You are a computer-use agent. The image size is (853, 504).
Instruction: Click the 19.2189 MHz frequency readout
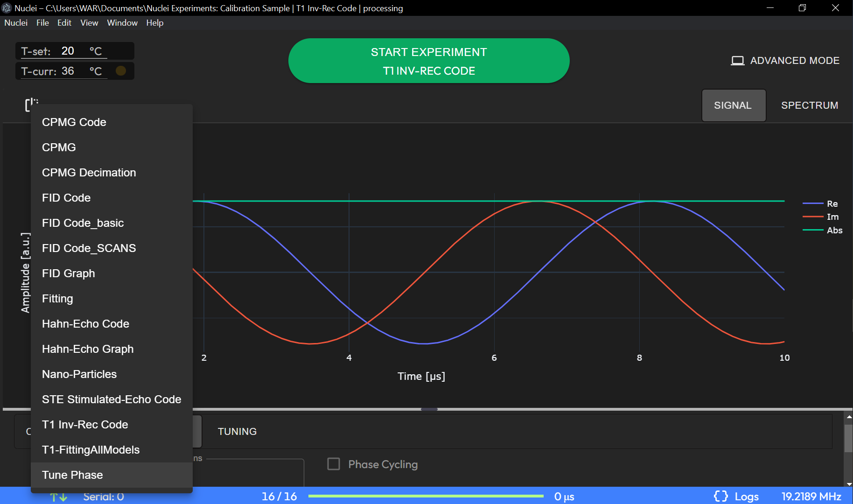(811, 497)
